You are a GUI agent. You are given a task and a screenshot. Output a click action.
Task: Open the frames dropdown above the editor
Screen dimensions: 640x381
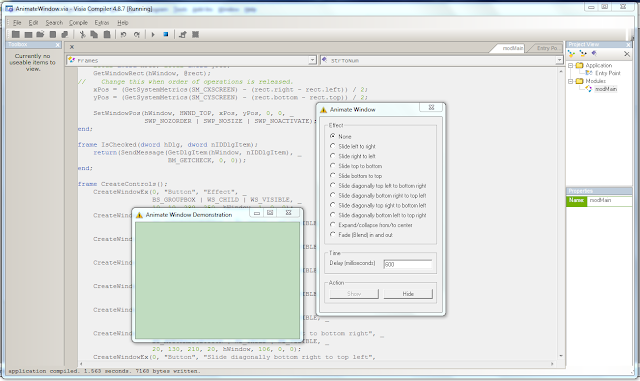(x=312, y=60)
